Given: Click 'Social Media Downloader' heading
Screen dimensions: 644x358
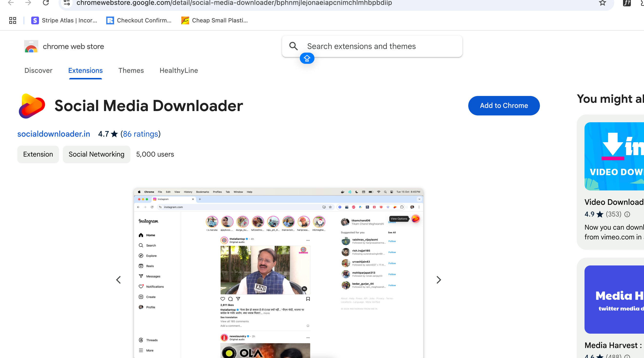Looking at the screenshot, I should click(149, 106).
